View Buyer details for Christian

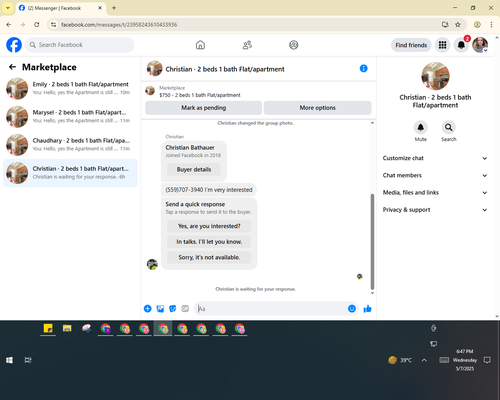pos(194,169)
